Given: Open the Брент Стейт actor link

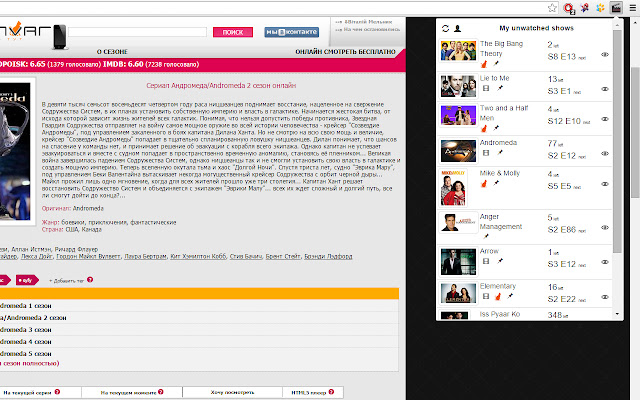Looking at the screenshot, I should click(283, 256).
